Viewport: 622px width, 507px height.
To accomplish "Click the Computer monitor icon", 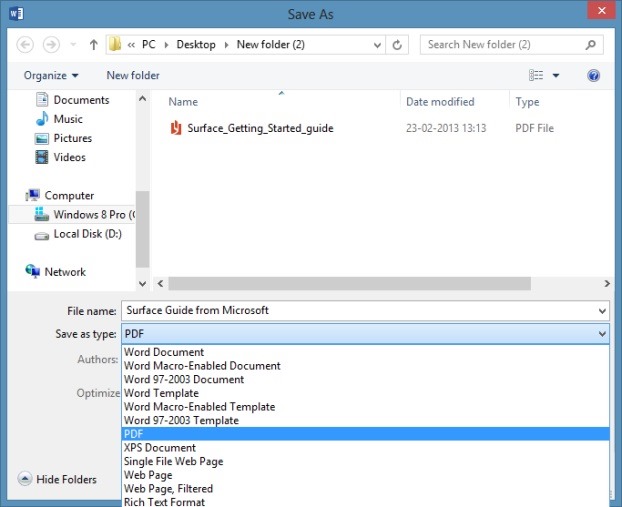I will (33, 195).
